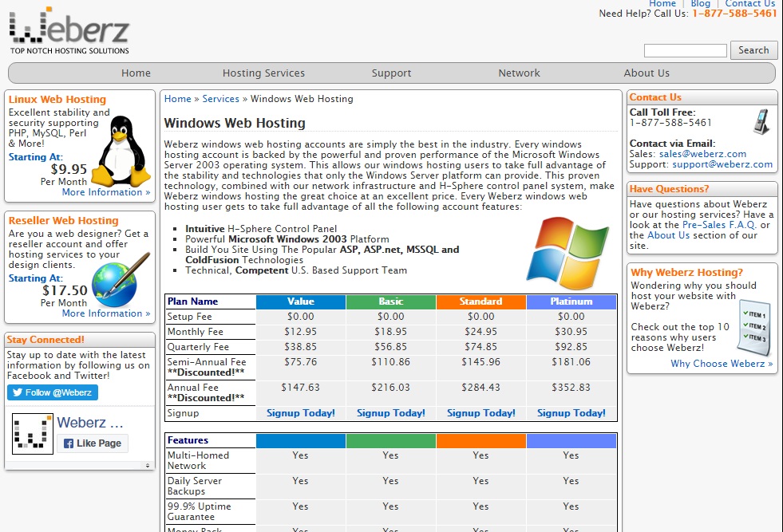Click the globe and paintbrush reseller icon
Image resolution: width=783 pixels, height=532 pixels.
click(121, 280)
